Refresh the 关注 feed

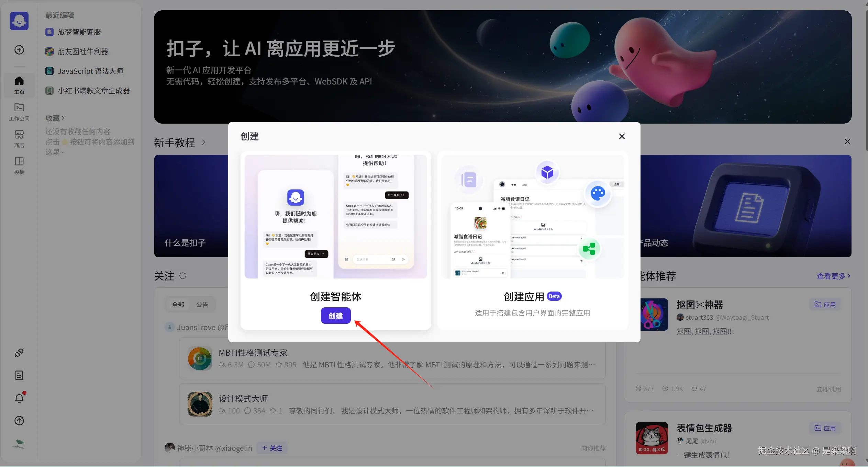pos(183,276)
